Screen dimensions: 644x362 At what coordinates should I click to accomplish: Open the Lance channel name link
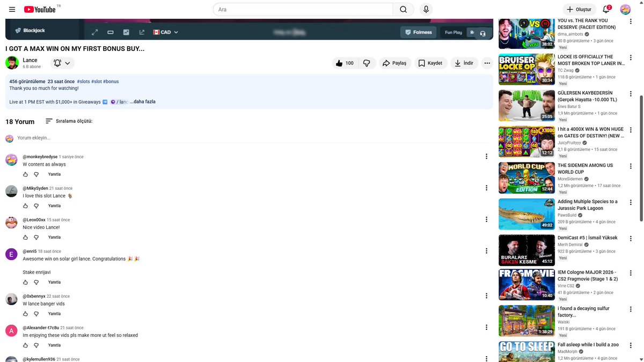click(30, 60)
